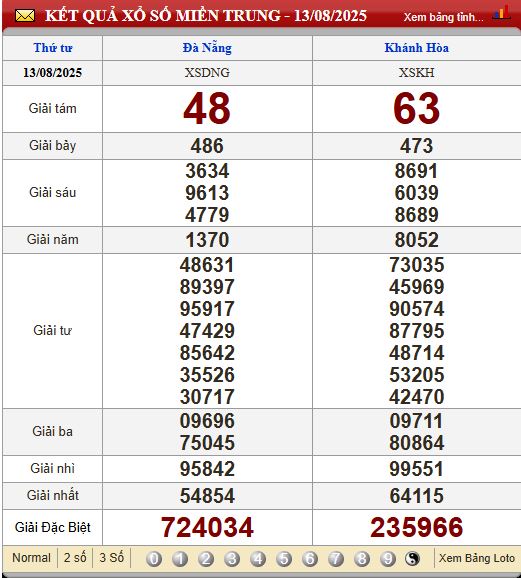Select digit ball 9 filter
Screen dimensions: 521x578
tap(388, 559)
